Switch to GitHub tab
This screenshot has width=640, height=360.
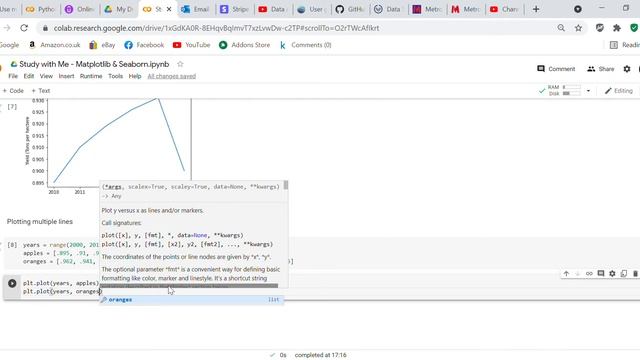[350, 9]
